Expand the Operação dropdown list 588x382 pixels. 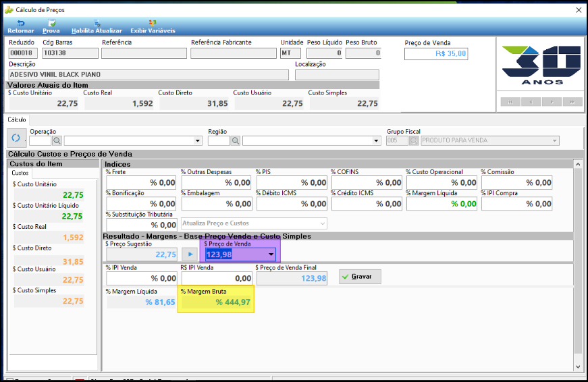[197, 141]
